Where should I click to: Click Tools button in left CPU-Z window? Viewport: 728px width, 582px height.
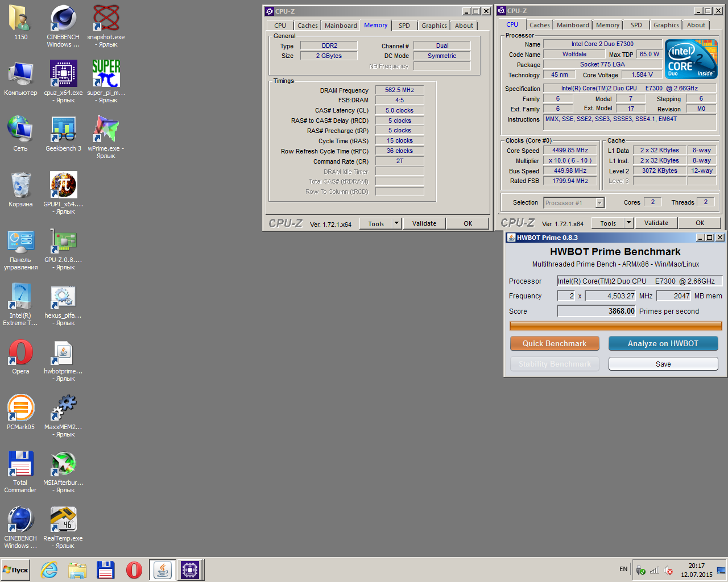[376, 223]
